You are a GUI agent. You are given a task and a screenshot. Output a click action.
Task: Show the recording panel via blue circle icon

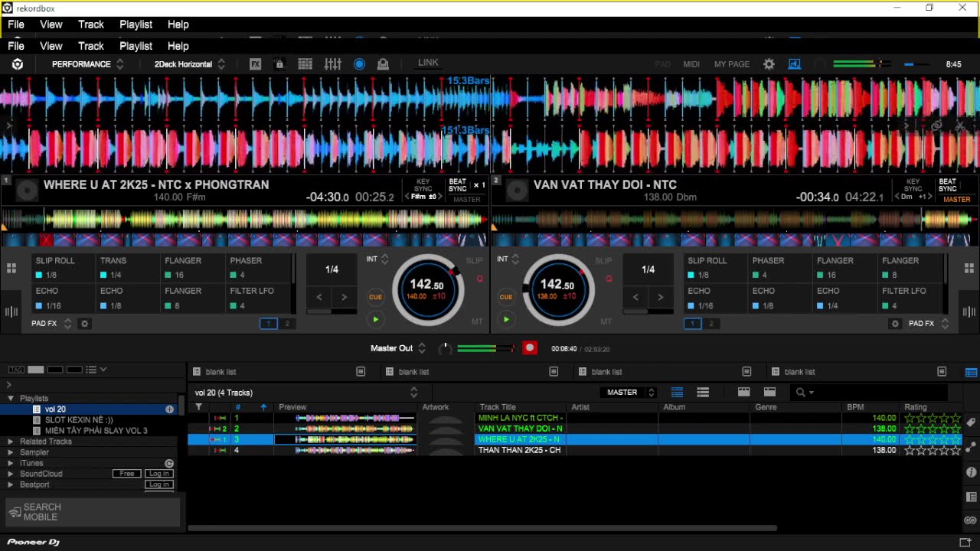pos(359,64)
